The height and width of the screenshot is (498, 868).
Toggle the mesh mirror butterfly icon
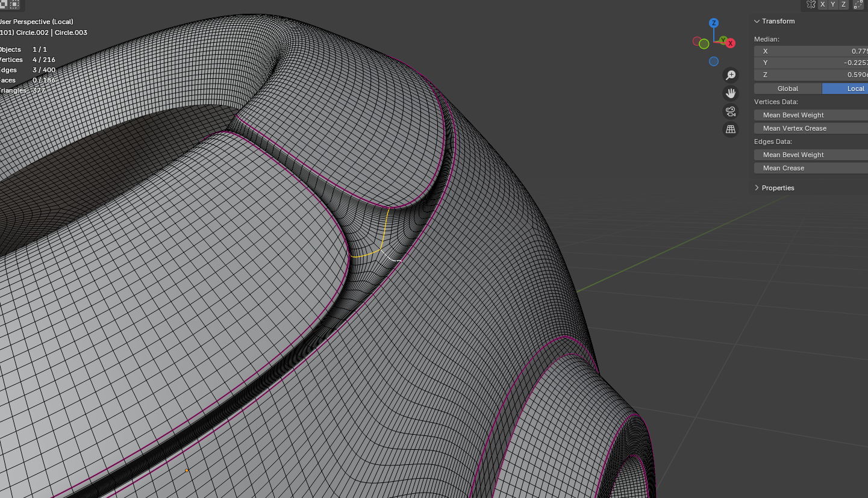[811, 4]
